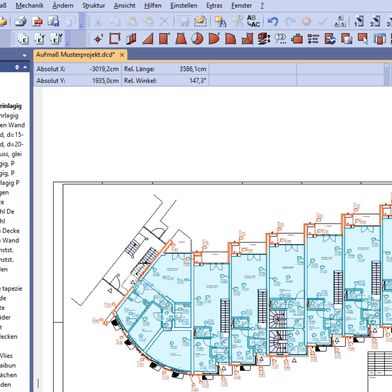The width and height of the screenshot is (392, 392).
Task: Expand the first toolbar overflow arrow
Action: pyautogui.click(x=82, y=26)
